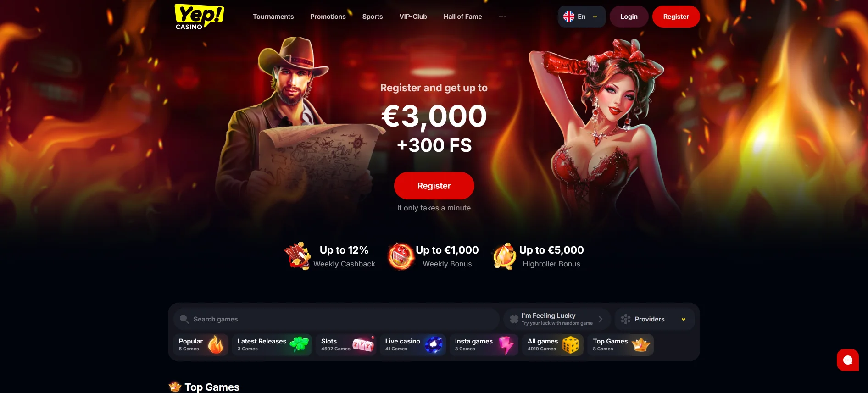
Task: Open the Live casino category
Action: pyautogui.click(x=413, y=345)
